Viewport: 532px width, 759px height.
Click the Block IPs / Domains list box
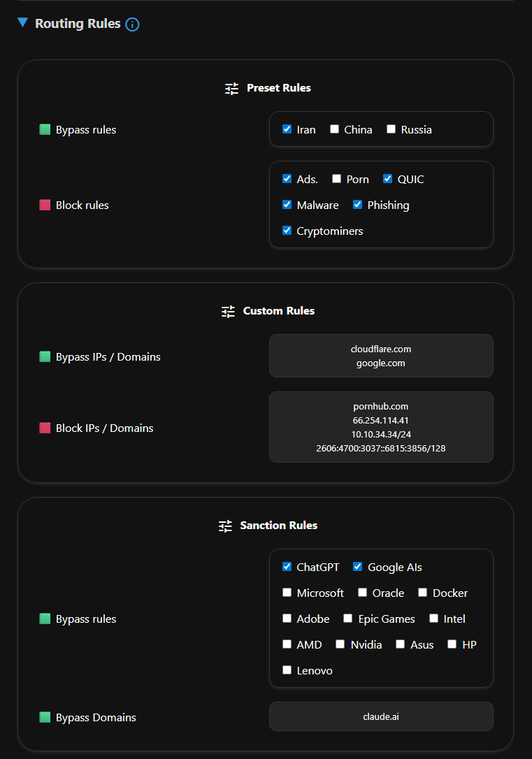pos(381,427)
